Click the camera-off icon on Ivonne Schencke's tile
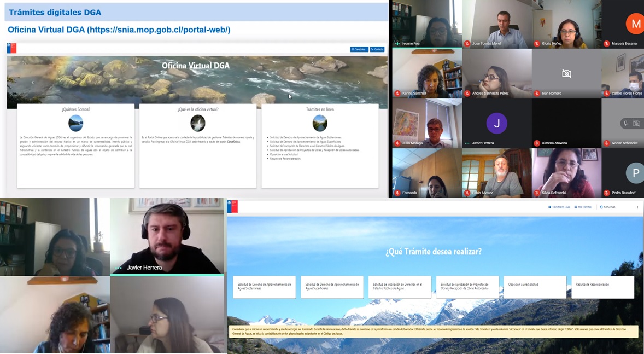Image resolution: width=644 pixels, height=354 pixels. (636, 123)
